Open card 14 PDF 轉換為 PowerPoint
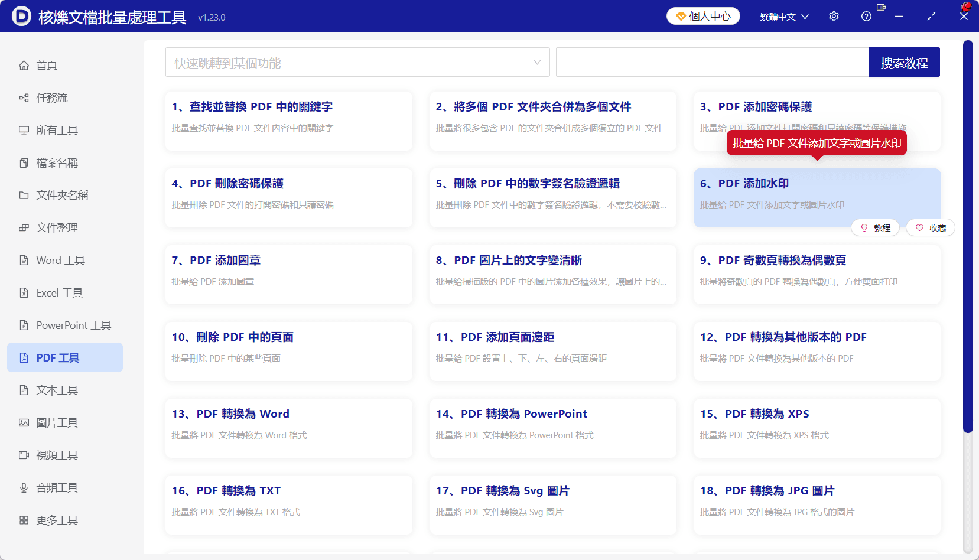The height and width of the screenshot is (560, 979). click(x=553, y=428)
